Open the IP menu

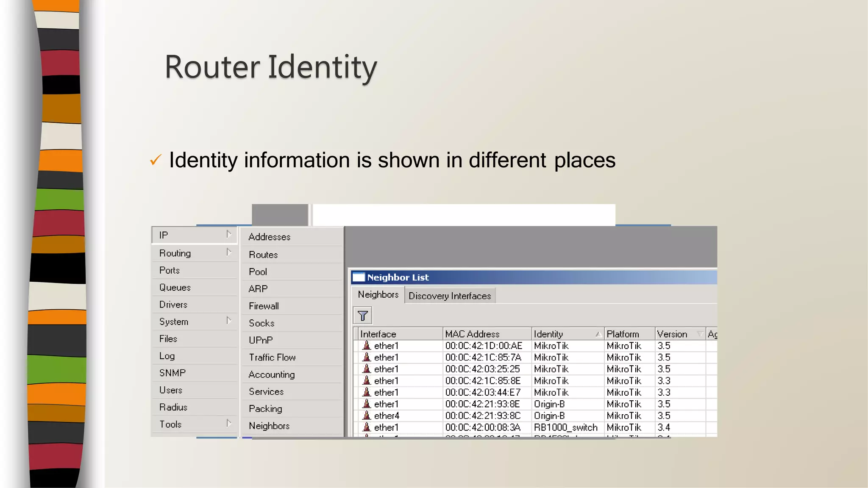click(195, 235)
